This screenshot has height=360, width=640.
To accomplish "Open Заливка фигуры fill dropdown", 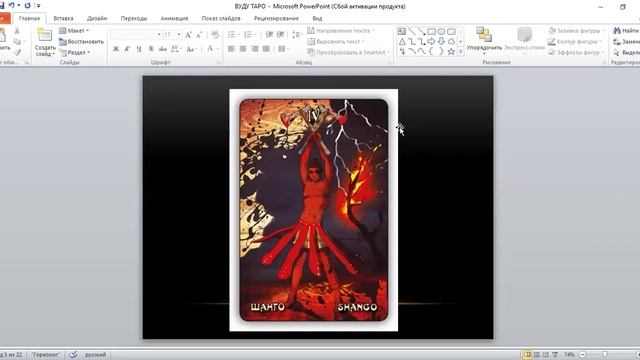I will (x=576, y=31).
